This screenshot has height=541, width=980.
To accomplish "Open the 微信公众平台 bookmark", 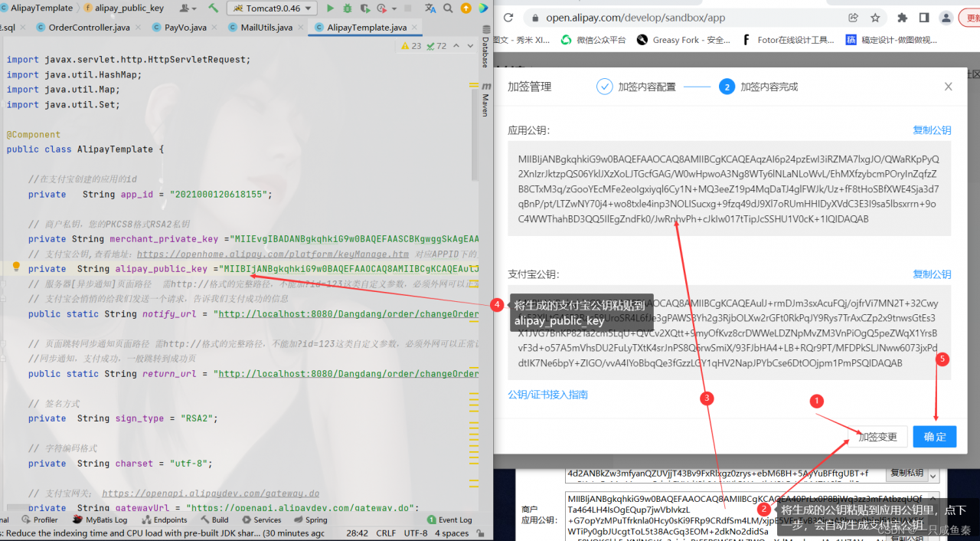I will tap(593, 40).
